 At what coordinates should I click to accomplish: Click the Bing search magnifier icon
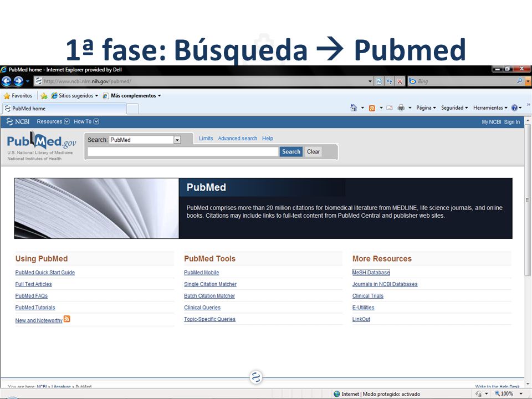[519, 81]
